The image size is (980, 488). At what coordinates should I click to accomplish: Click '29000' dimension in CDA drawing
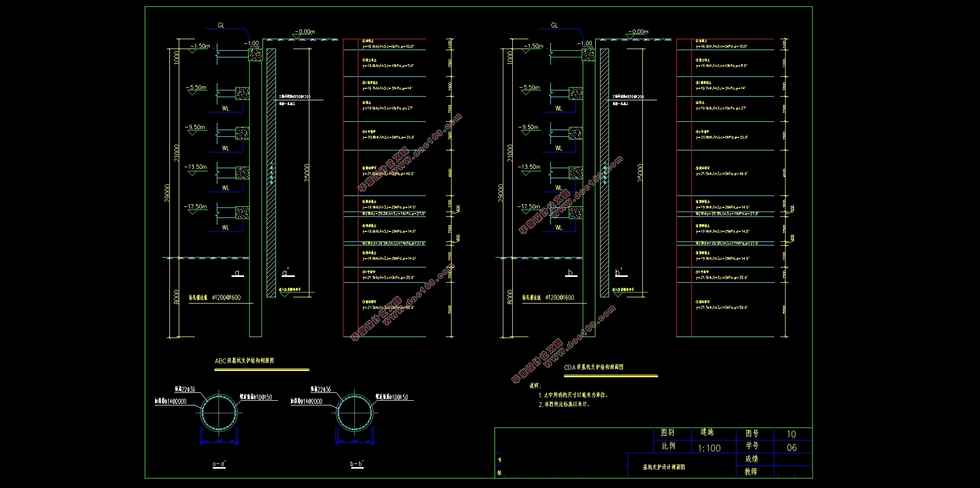coord(501,193)
